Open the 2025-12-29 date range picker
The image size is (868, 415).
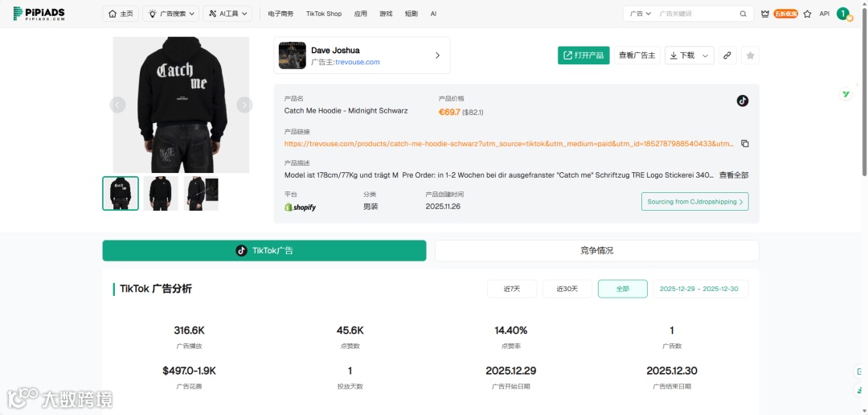click(700, 289)
